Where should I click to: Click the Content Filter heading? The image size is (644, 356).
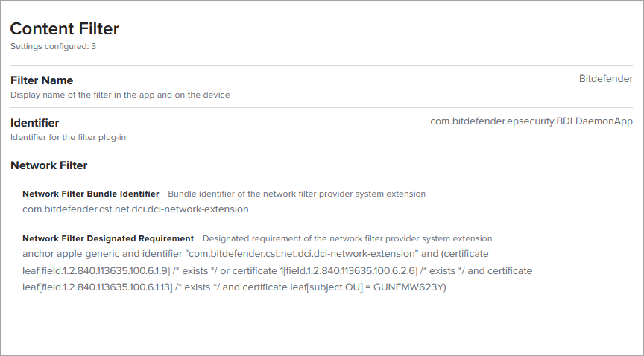coord(65,29)
